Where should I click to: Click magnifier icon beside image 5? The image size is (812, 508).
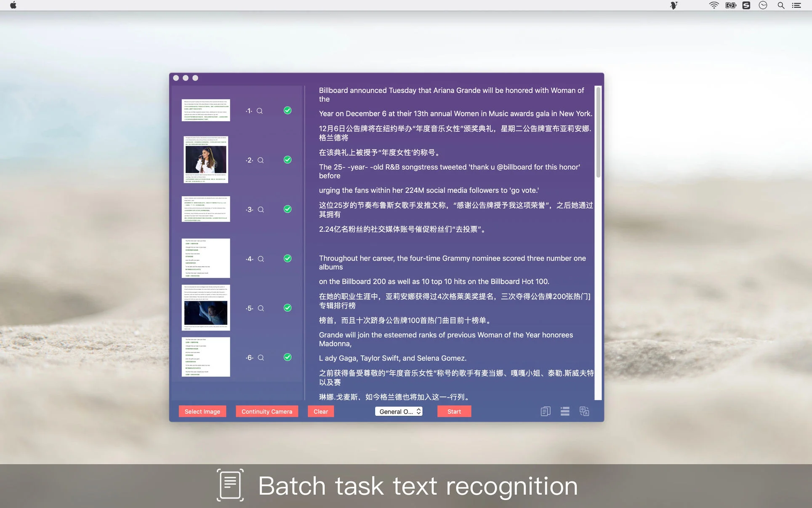tap(261, 308)
